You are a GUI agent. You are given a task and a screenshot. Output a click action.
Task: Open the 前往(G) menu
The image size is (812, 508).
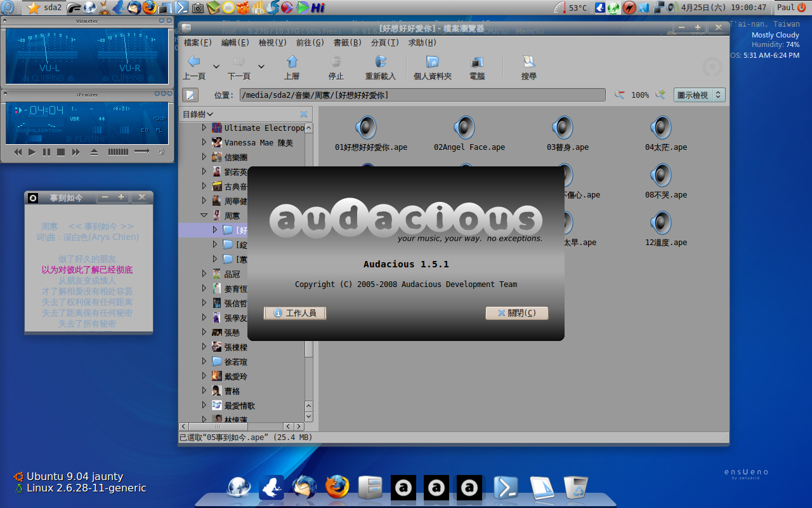click(x=310, y=43)
